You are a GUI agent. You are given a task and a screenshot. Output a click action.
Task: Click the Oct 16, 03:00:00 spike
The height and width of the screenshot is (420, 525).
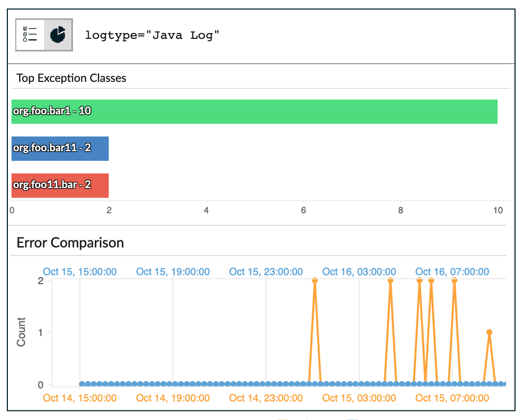pyautogui.click(x=389, y=280)
